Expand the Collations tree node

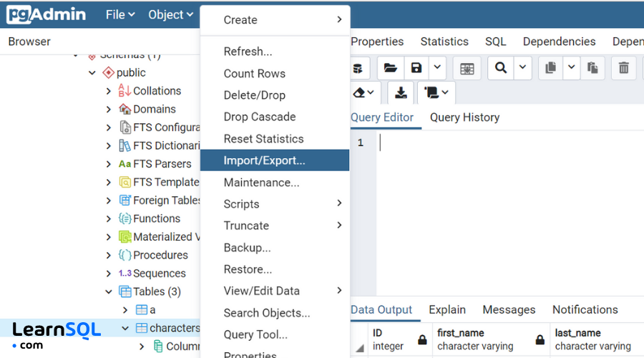point(109,91)
